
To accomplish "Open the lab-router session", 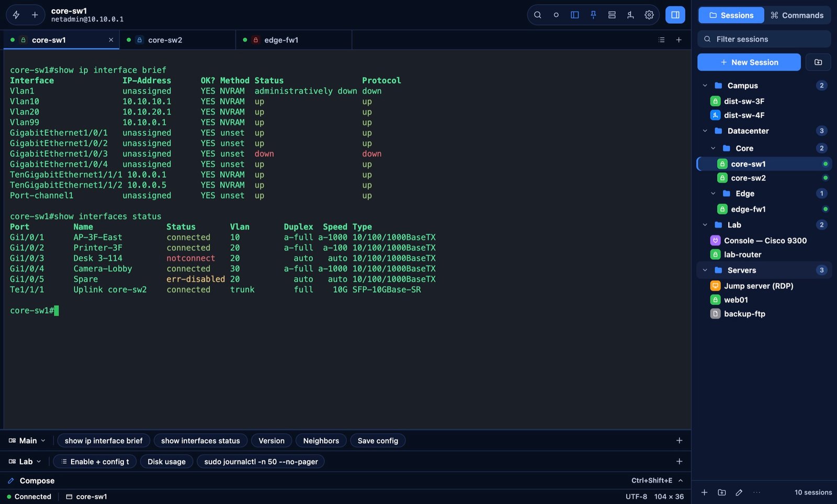I will pos(764,255).
